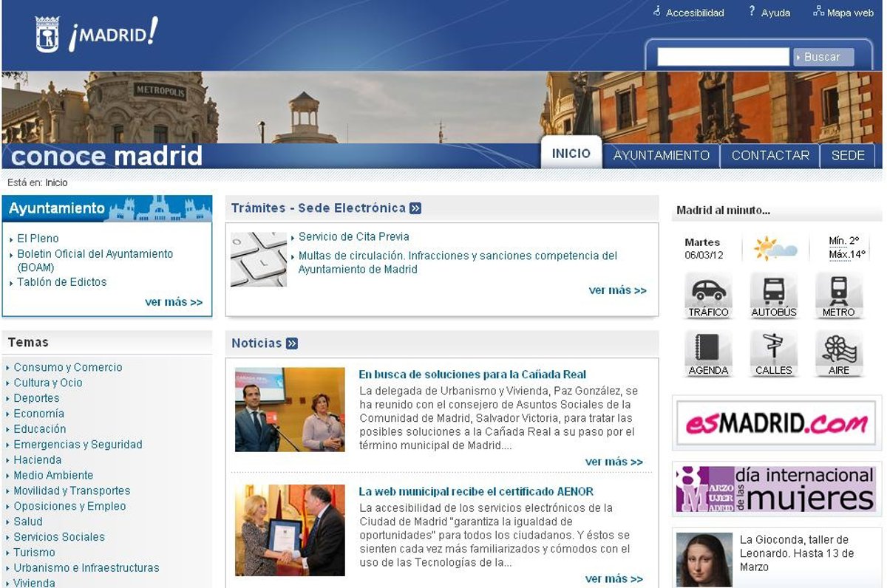887x588 pixels.
Task: Select the Agenda notebook icon
Action: (708, 348)
